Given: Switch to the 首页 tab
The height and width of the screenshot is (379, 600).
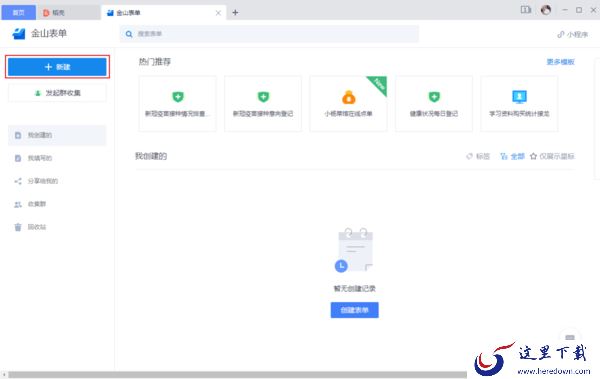Looking at the screenshot, I should pos(18,13).
